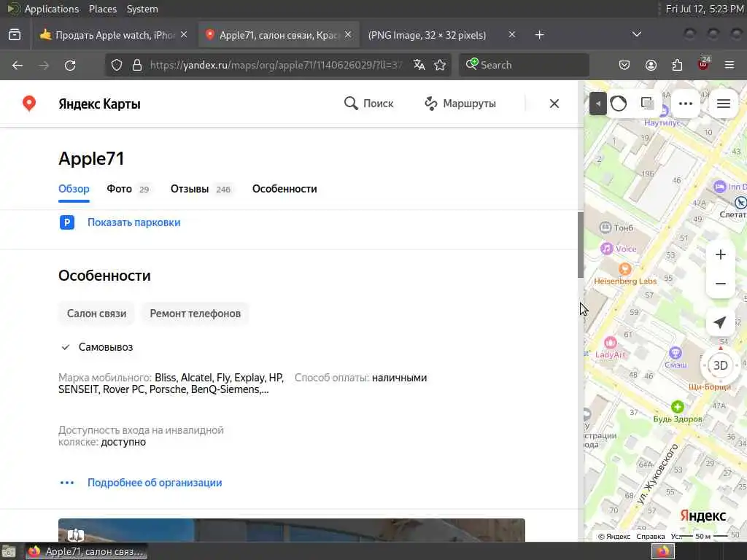Show desktop icon in bottom taskbar

pyautogui.click(x=9, y=551)
